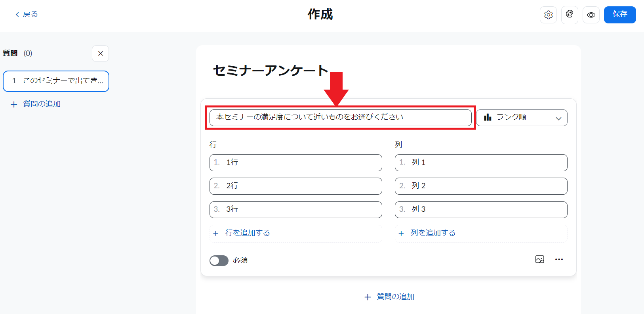
Task: Click 質問の追加 in the left sidebar
Action: (36, 104)
